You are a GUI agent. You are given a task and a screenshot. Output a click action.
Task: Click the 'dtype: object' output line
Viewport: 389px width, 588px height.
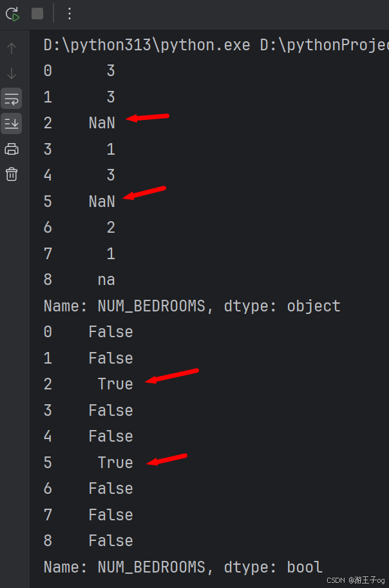click(x=192, y=306)
